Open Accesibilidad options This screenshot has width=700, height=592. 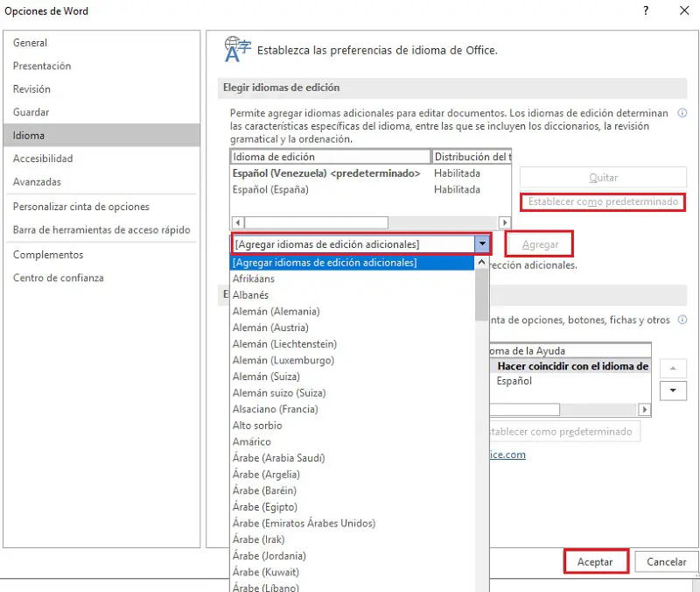[101, 159]
